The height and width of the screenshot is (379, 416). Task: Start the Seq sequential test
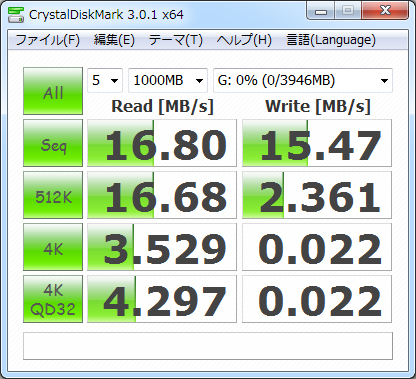click(53, 143)
